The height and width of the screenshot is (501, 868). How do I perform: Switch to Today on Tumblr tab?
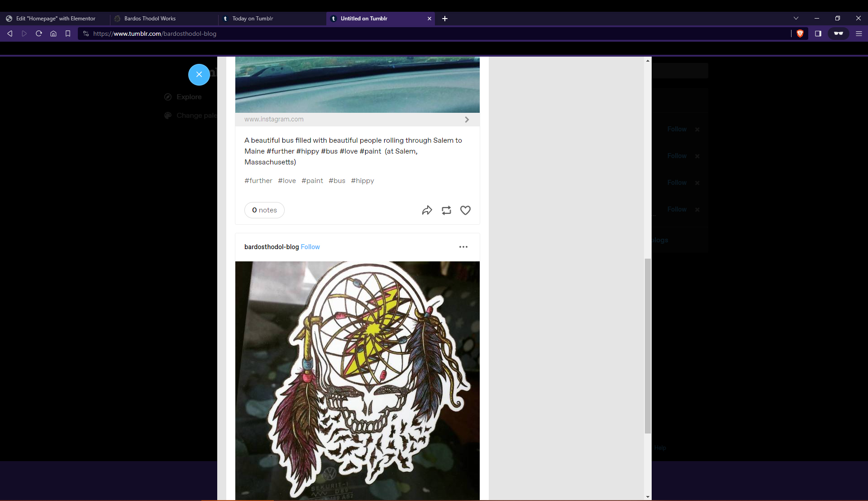tap(272, 19)
